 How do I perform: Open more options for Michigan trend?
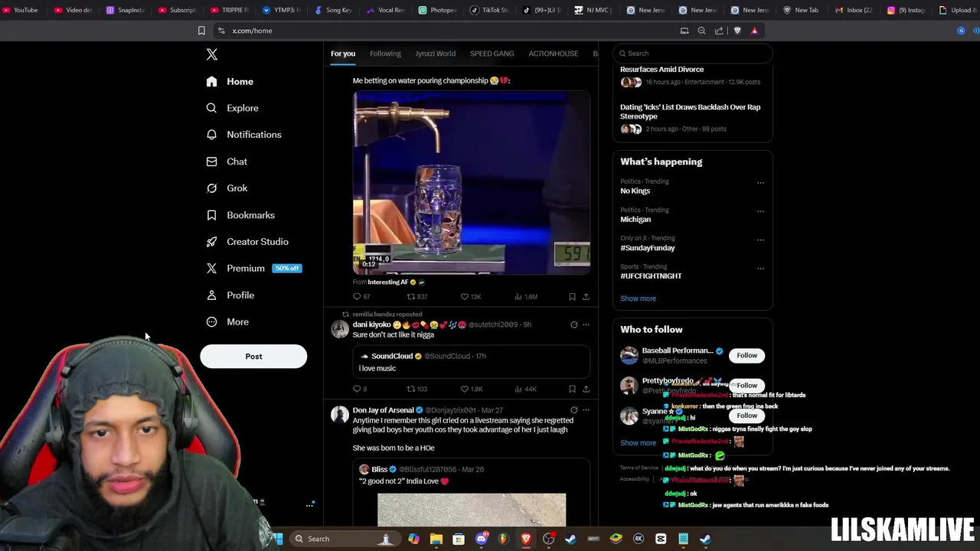(x=760, y=211)
